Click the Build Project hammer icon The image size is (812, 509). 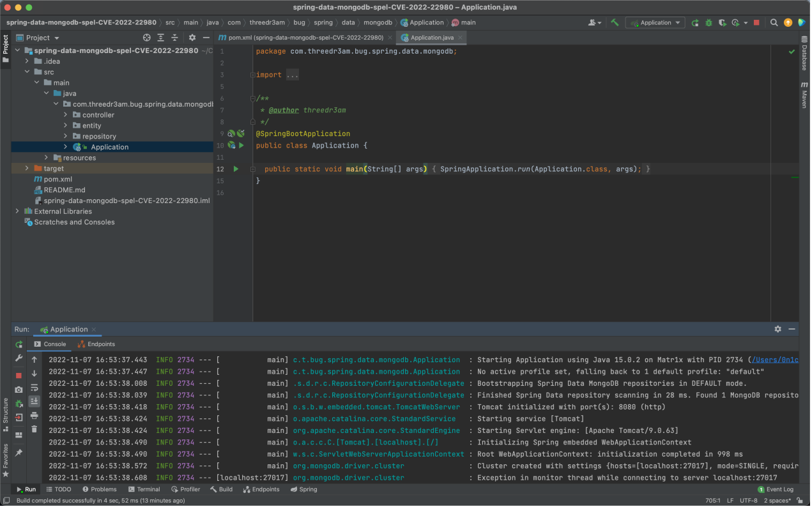tap(615, 22)
